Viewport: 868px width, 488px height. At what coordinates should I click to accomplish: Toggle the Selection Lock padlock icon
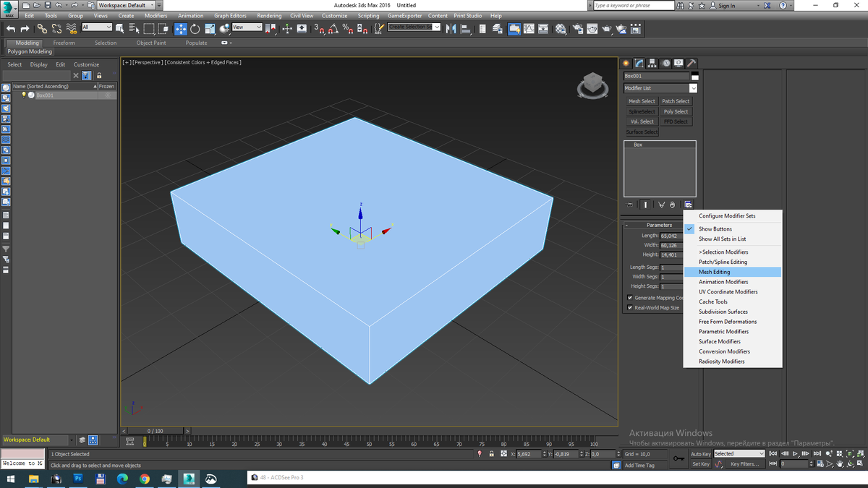coord(491,454)
